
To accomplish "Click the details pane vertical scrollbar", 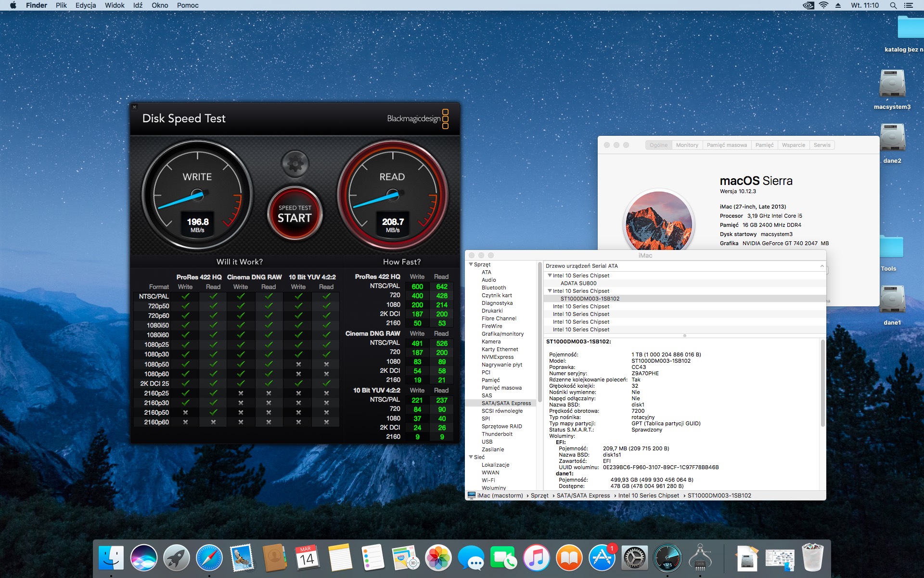I will coord(822,383).
